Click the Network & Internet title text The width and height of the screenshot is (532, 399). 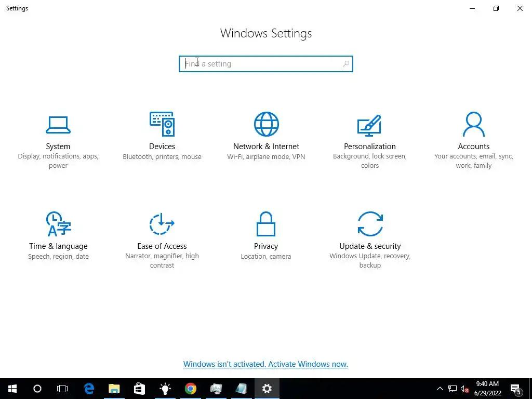point(266,147)
